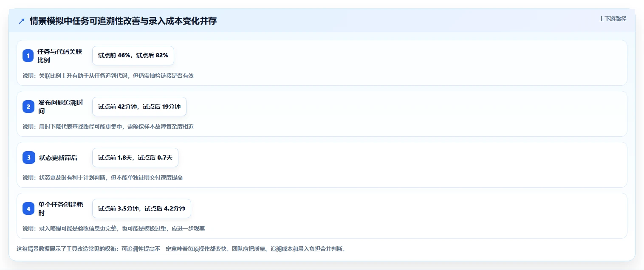Click the number 2 badge icon

click(28, 107)
